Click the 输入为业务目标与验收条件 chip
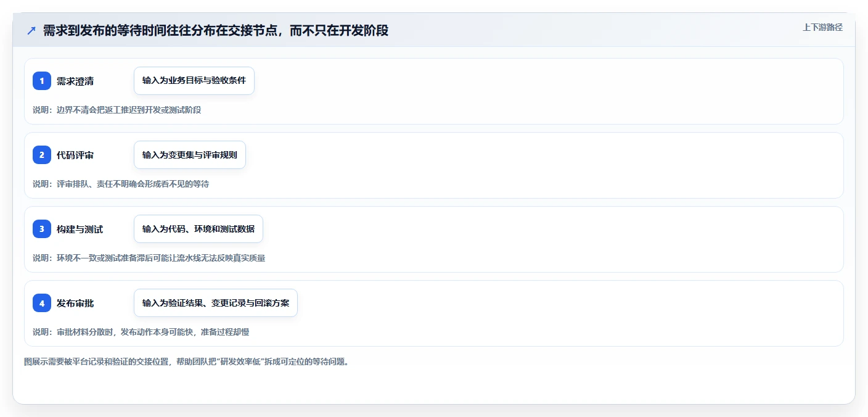 194,81
